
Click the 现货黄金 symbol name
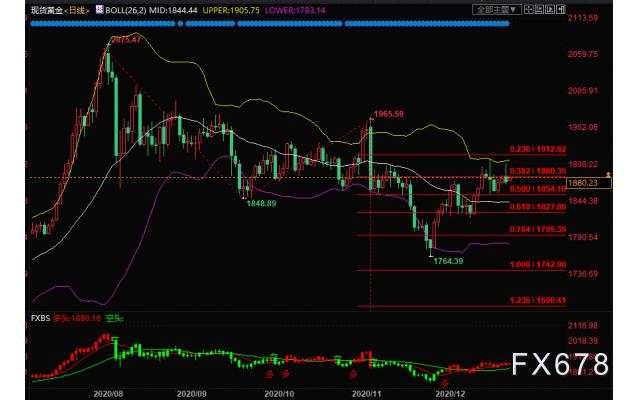(47, 10)
